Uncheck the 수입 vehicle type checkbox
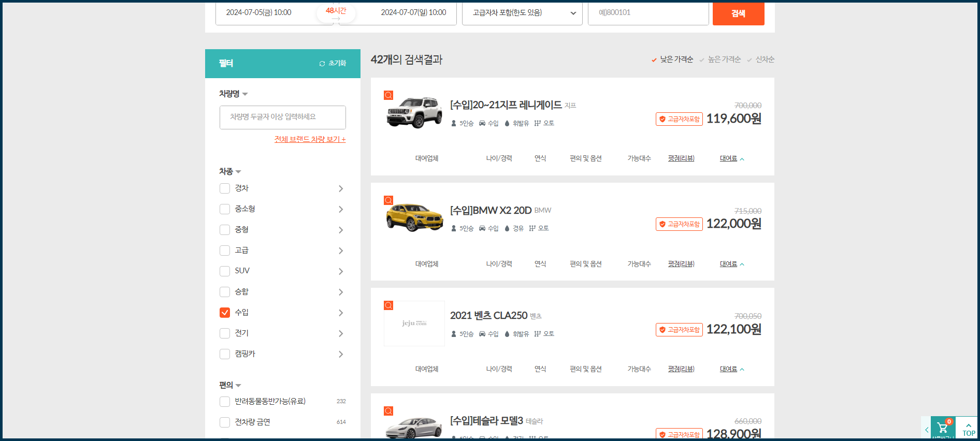The image size is (980, 441). [x=225, y=313]
